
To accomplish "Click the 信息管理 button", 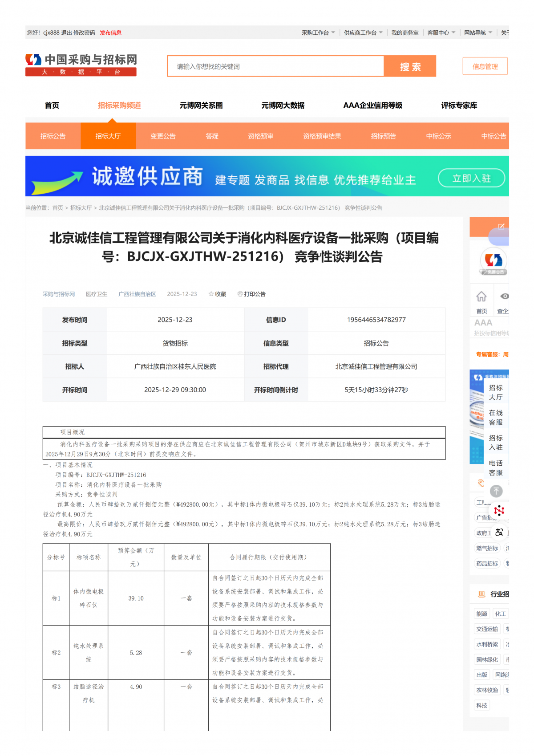I will coord(485,66).
